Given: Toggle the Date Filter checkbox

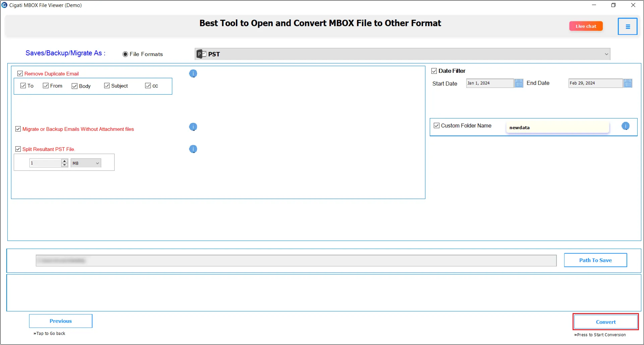Looking at the screenshot, I should point(434,71).
